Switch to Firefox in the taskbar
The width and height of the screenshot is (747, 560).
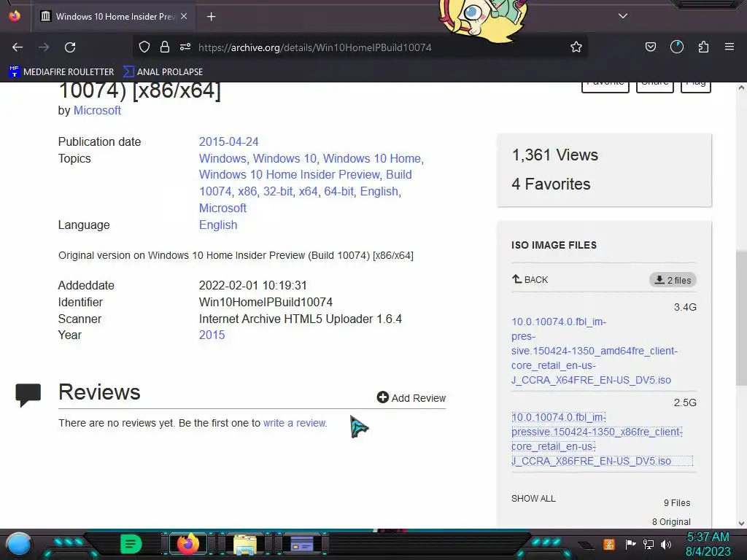pyautogui.click(x=187, y=544)
